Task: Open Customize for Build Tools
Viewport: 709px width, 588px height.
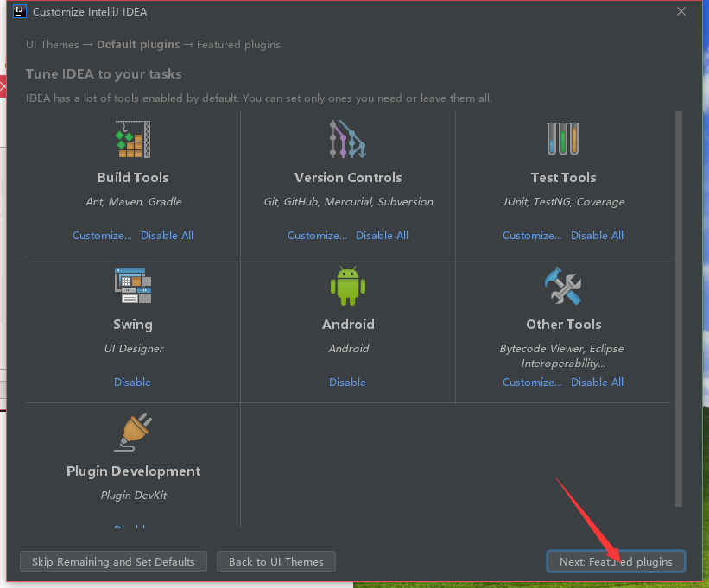Action: pyautogui.click(x=102, y=236)
